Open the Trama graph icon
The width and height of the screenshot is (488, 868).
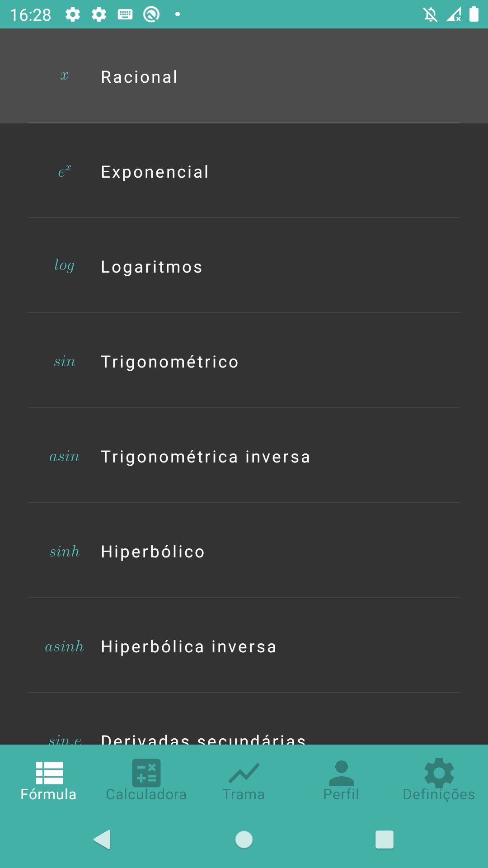[244, 773]
